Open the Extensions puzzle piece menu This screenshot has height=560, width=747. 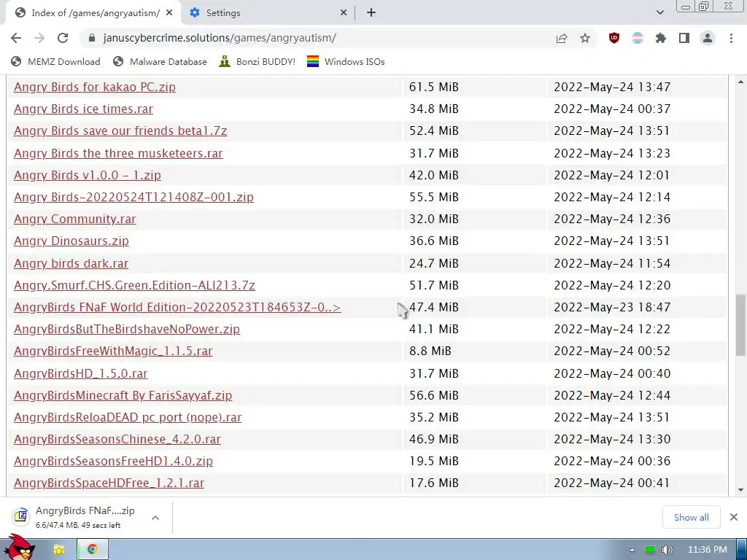point(661,38)
